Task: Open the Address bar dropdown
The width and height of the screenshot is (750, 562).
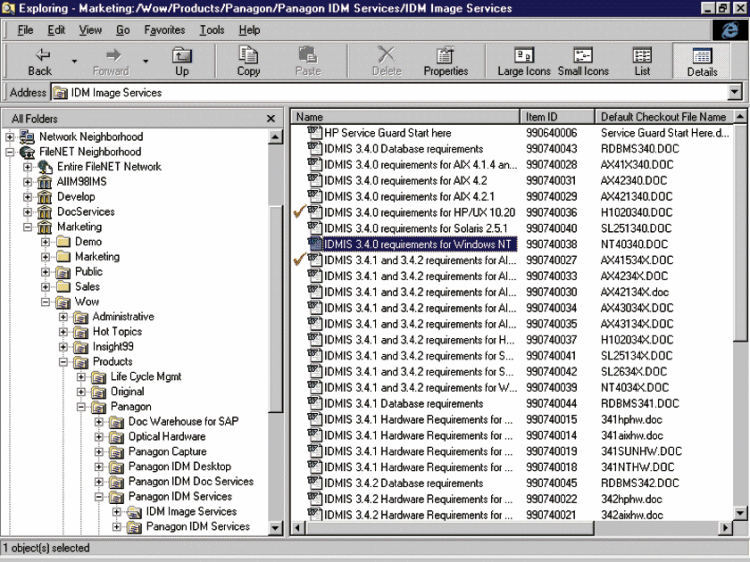Action: tap(734, 92)
